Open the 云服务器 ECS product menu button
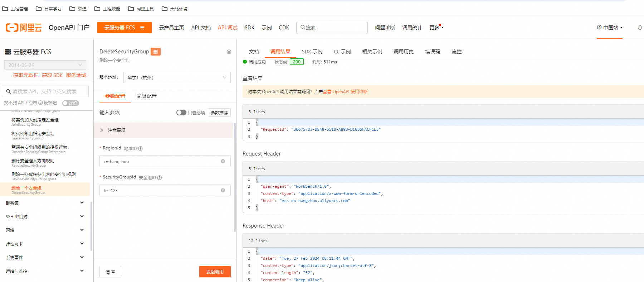Screen dimensions: 644x282 pos(125,28)
